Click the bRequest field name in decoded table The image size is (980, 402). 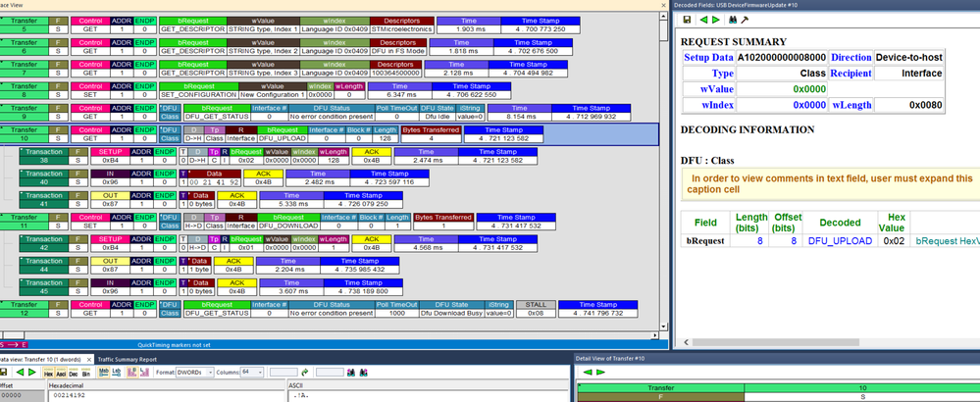click(x=705, y=241)
